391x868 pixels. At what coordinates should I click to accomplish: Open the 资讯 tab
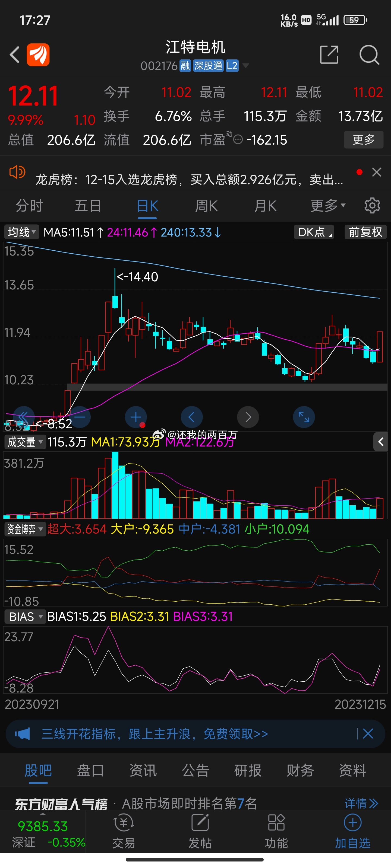coord(143,770)
